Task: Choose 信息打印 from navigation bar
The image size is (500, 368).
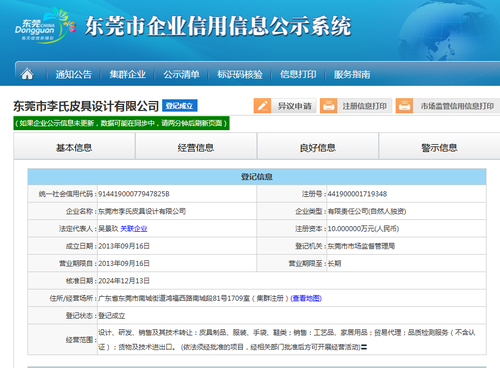Action: (x=298, y=74)
